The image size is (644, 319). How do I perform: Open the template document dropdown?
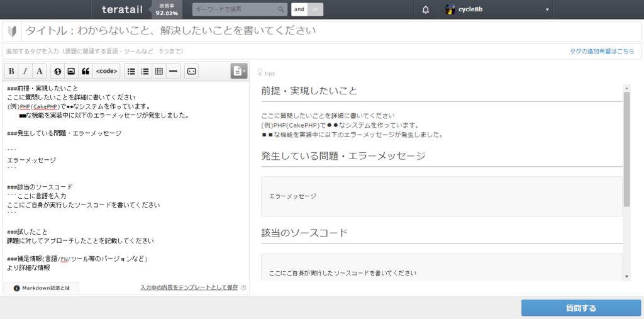[x=239, y=71]
